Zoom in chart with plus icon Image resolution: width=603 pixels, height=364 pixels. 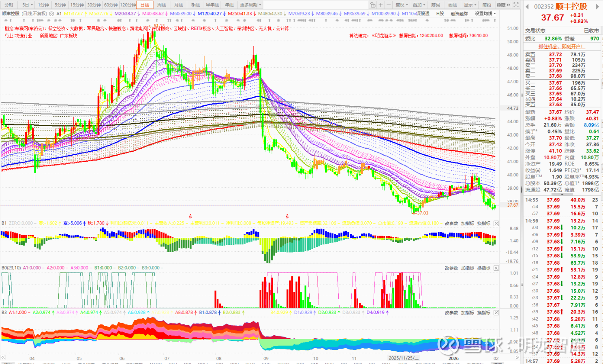(x=381, y=5)
